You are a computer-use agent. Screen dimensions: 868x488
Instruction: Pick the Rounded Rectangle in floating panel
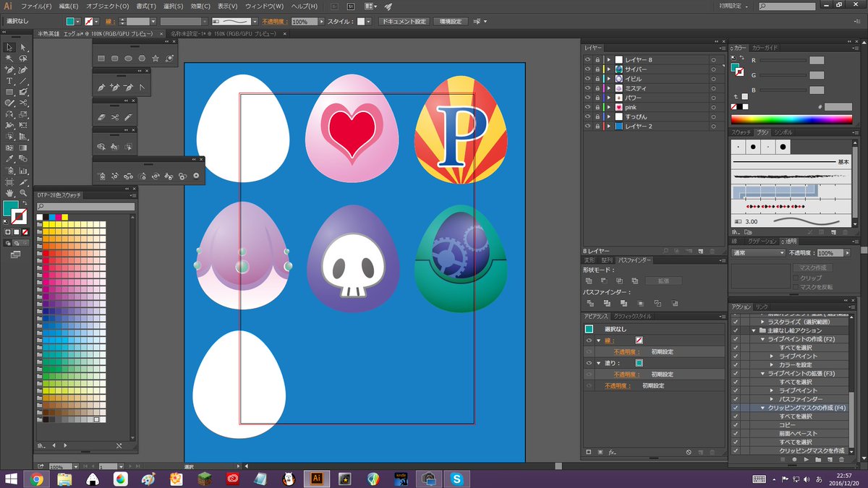click(114, 58)
